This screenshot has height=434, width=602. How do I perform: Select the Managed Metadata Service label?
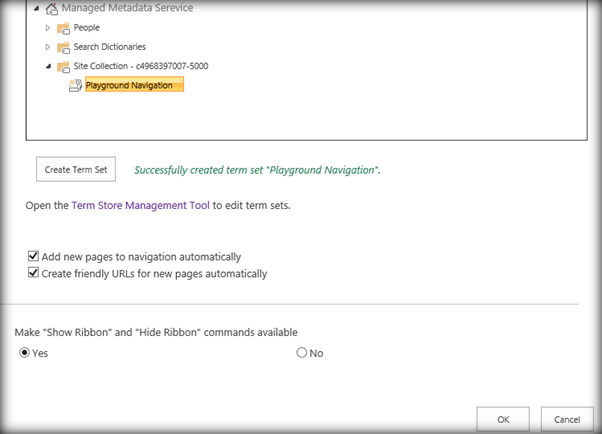(x=127, y=8)
